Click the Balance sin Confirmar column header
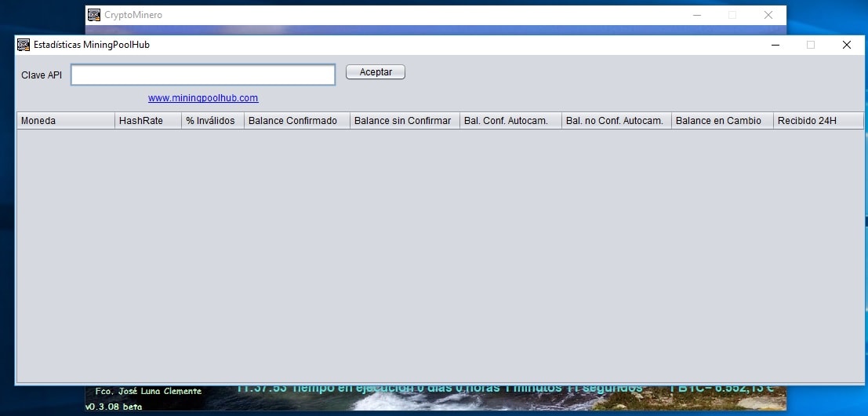Image resolution: width=868 pixels, height=416 pixels. click(x=405, y=121)
